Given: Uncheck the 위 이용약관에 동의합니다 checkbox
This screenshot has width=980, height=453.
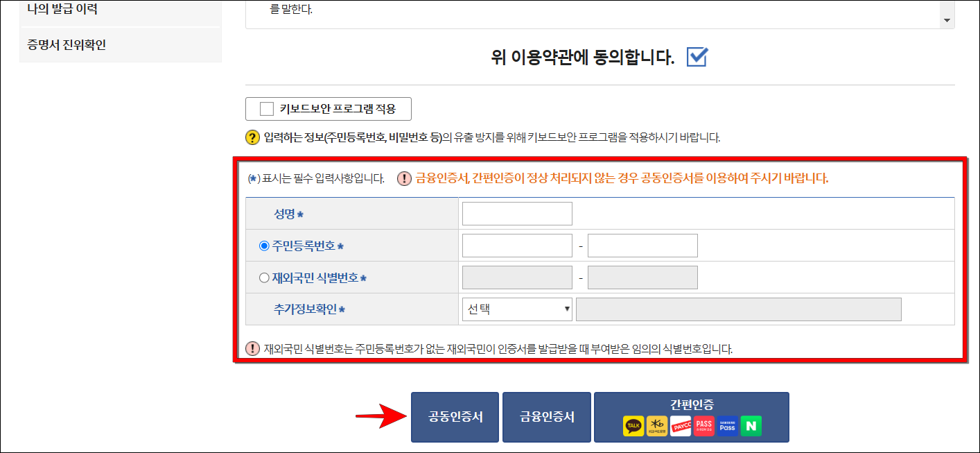Looking at the screenshot, I should click(695, 58).
